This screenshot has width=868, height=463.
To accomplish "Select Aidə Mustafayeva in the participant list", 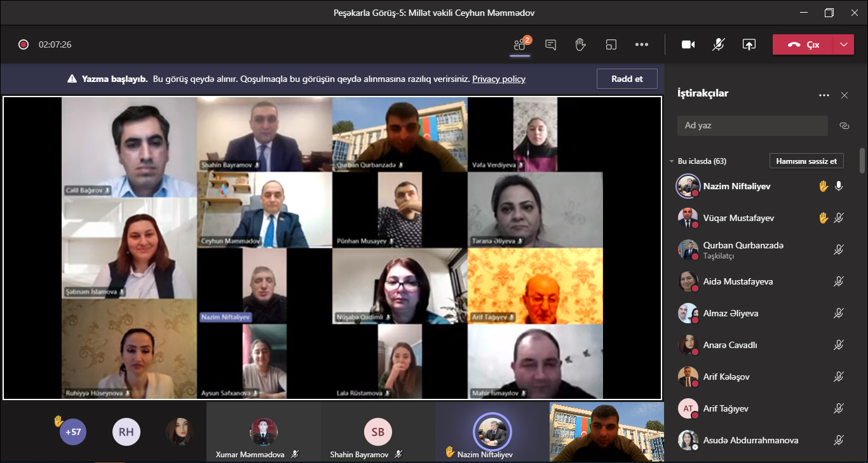I will 738,281.
